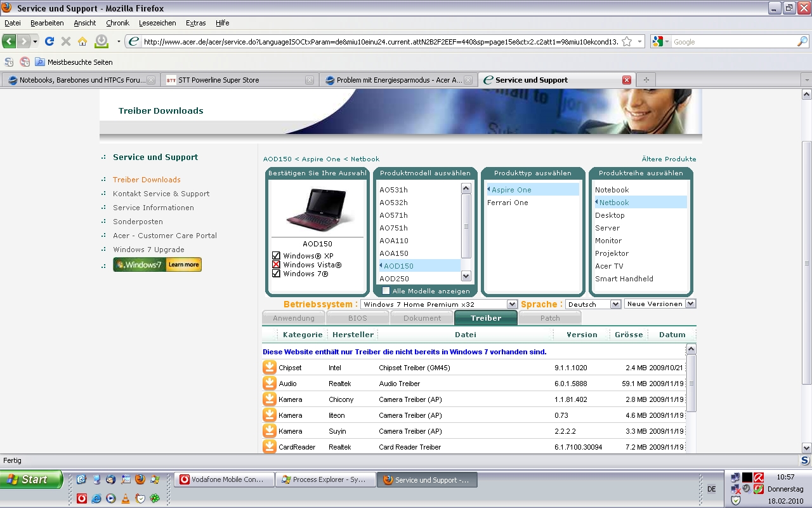Screen dimensions: 812x508
Task: Download the Intel Chipset driver via its icon
Action: coord(270,368)
